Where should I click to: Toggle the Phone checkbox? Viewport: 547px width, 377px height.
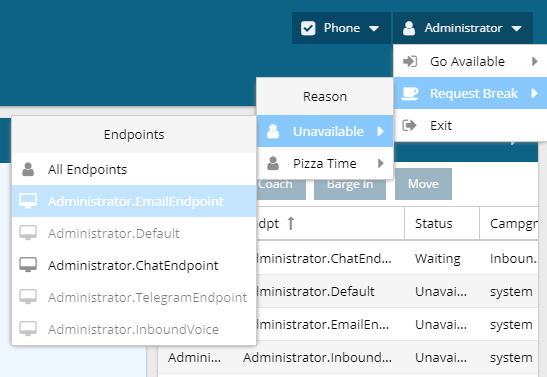point(308,28)
